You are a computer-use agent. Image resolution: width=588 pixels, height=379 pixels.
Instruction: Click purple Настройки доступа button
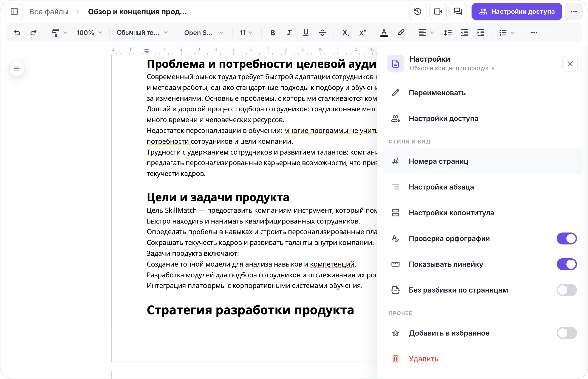click(x=517, y=11)
